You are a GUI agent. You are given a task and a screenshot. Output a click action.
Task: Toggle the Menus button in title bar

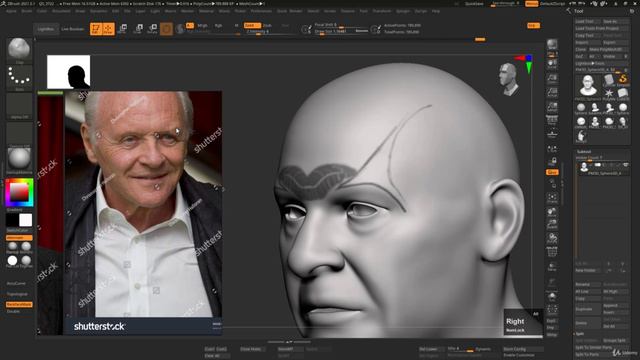click(x=531, y=4)
